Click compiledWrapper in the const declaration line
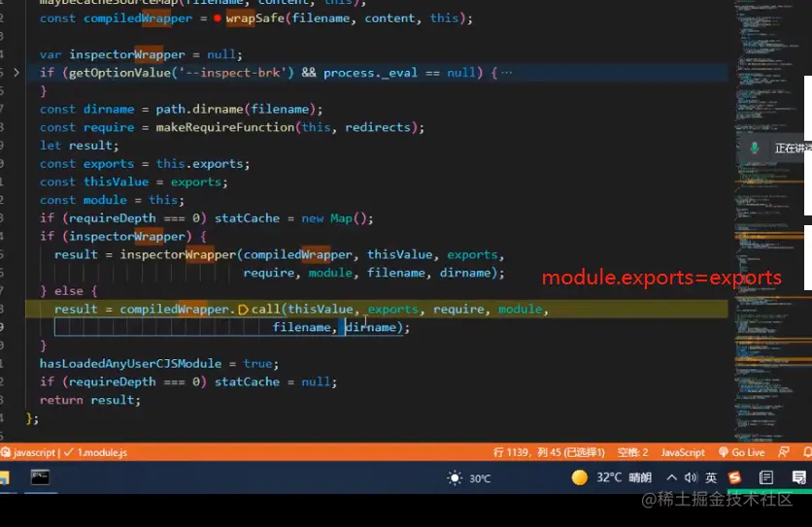This screenshot has height=527, width=812. pyautogui.click(x=138, y=18)
